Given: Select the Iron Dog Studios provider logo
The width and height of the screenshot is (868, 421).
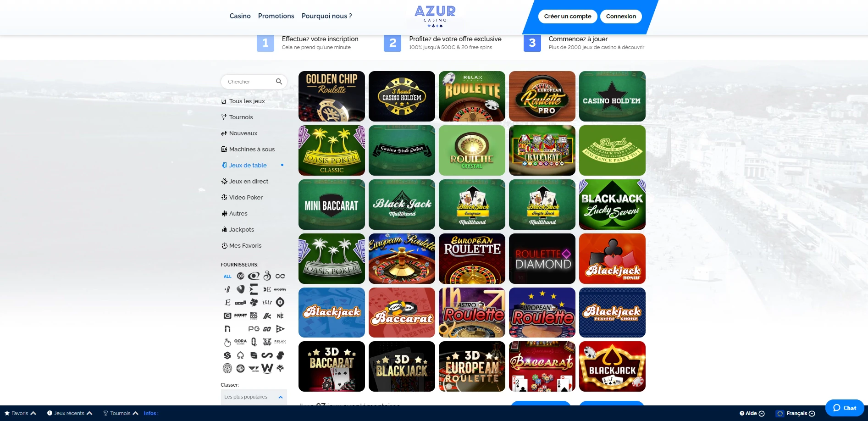Looking at the screenshot, I should (254, 316).
